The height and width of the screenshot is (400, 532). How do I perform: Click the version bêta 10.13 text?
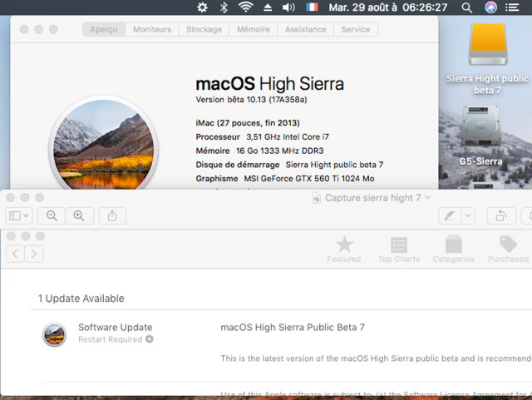pyautogui.click(x=251, y=100)
